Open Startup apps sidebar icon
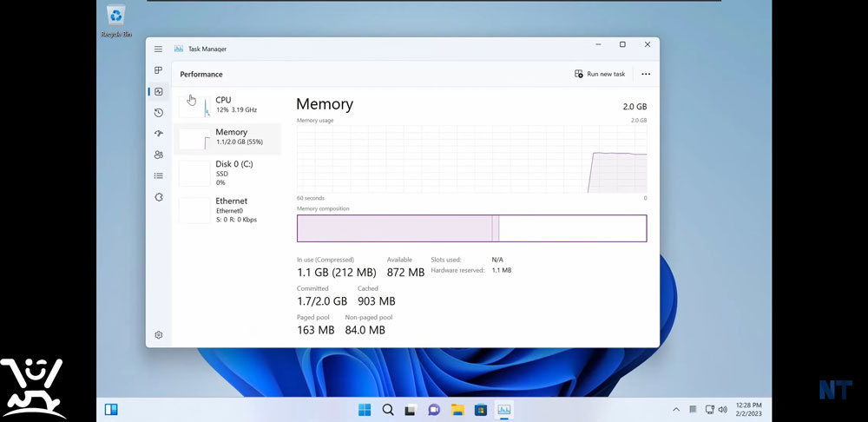The width and height of the screenshot is (868, 422). pyautogui.click(x=159, y=134)
